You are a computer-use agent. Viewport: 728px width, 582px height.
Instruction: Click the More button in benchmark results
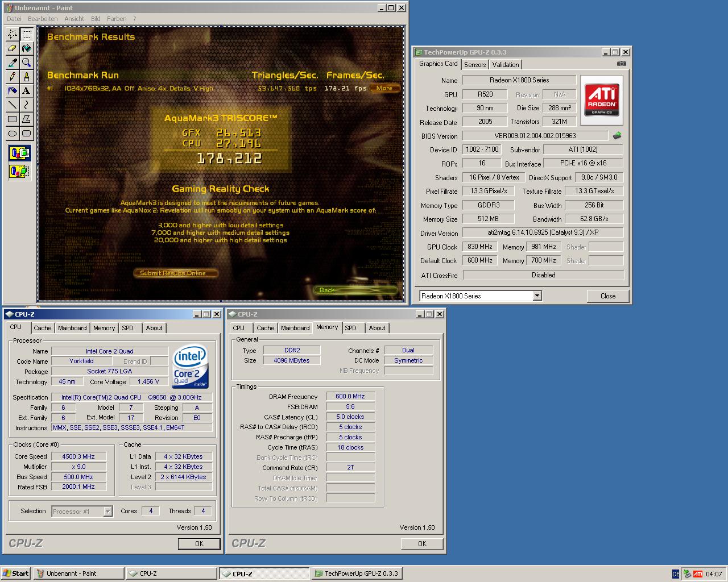(x=384, y=88)
